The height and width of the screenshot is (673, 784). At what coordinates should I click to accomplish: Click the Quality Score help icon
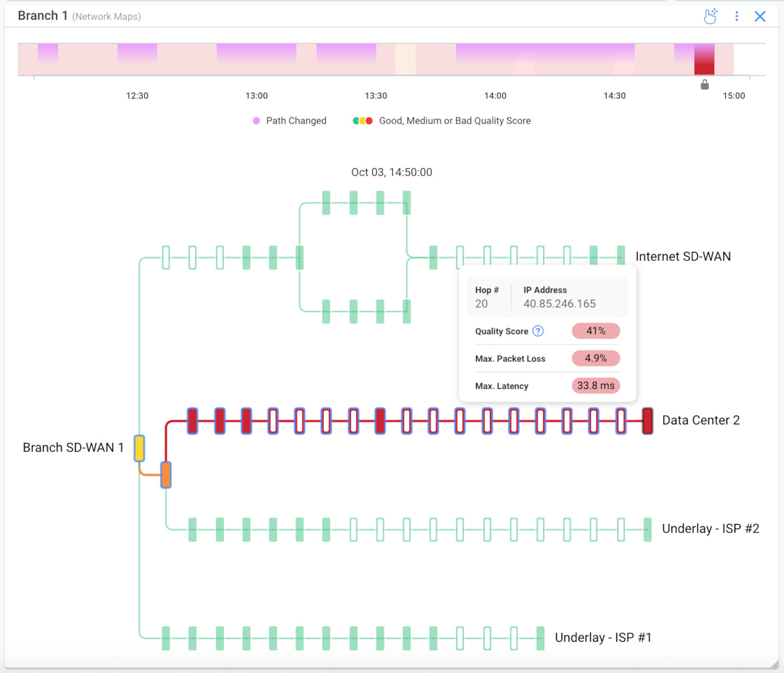(x=538, y=331)
